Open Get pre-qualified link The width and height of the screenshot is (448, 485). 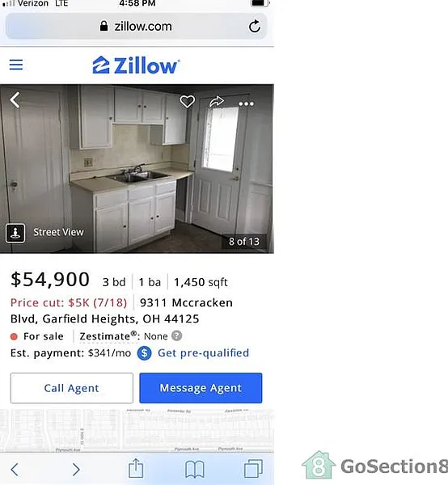(203, 352)
